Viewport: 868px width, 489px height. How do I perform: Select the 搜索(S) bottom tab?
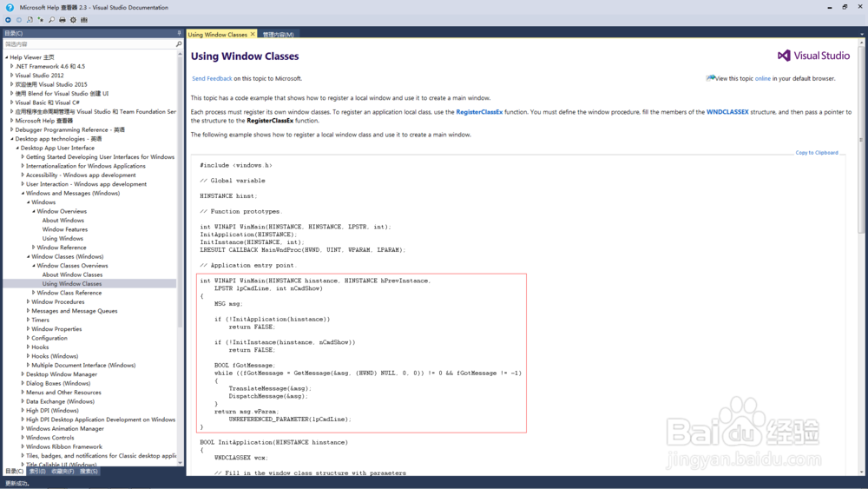click(x=89, y=472)
